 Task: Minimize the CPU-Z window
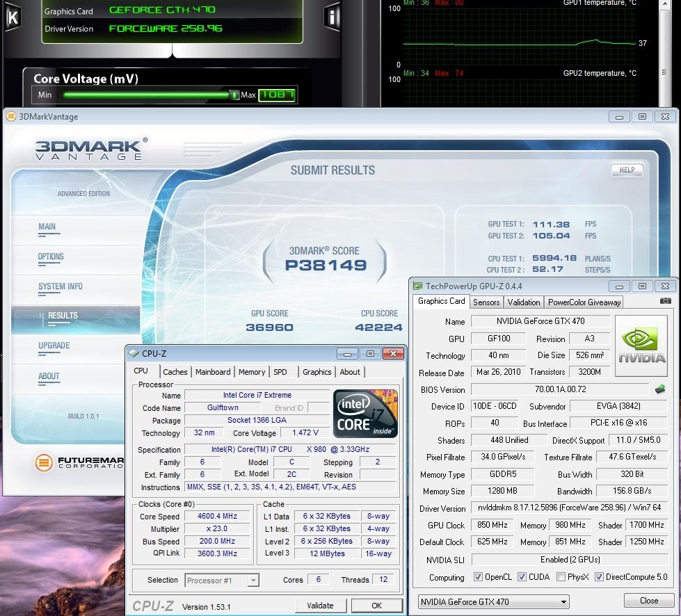[x=347, y=354]
